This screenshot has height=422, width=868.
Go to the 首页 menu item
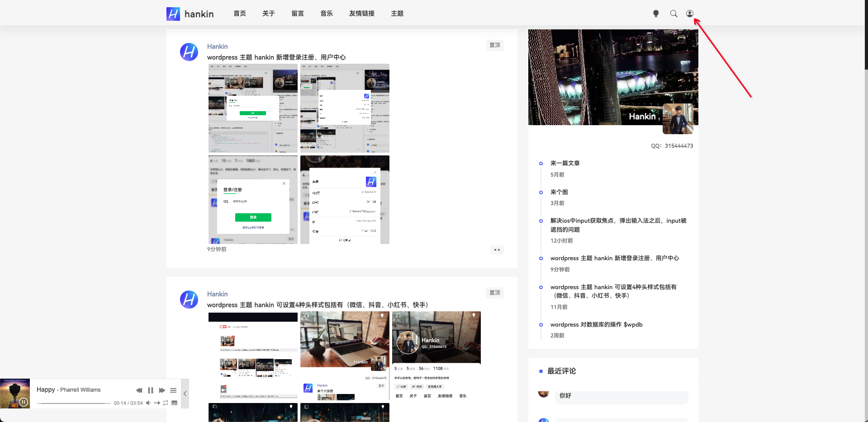[x=240, y=14]
